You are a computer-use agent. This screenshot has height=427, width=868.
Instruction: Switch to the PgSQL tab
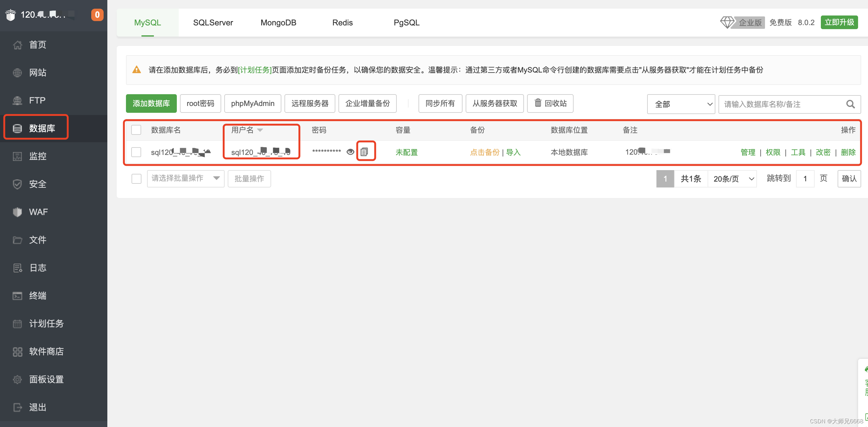(x=406, y=23)
